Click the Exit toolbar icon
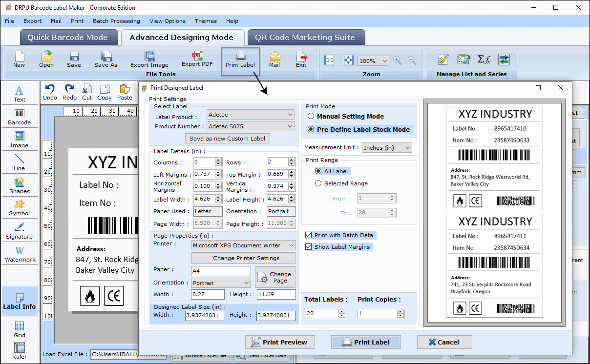This screenshot has height=364, width=590. (x=301, y=60)
